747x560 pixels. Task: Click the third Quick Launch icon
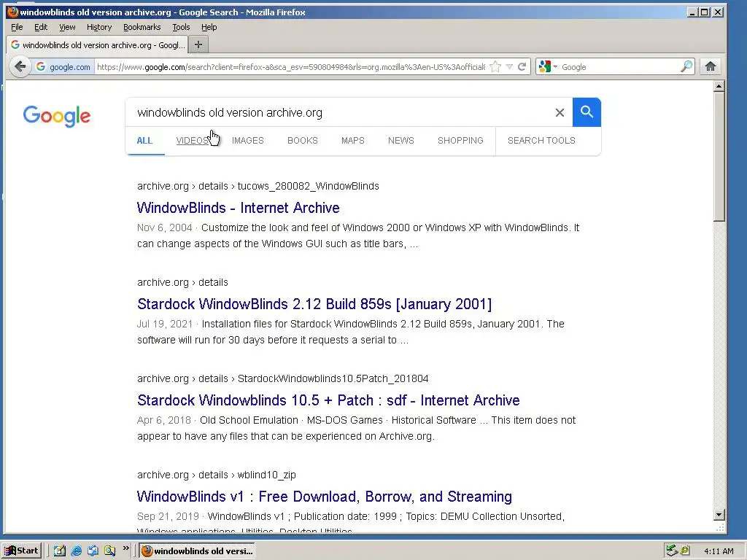pos(93,551)
